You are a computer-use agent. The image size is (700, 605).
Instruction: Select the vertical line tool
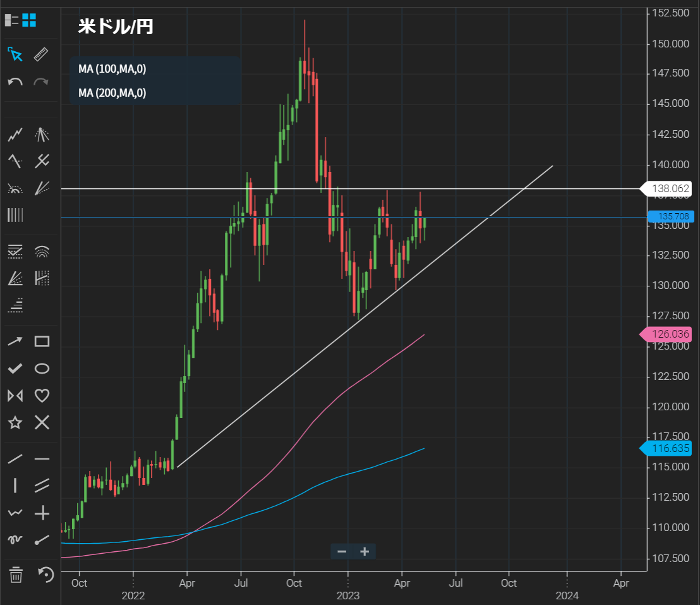[x=15, y=486]
